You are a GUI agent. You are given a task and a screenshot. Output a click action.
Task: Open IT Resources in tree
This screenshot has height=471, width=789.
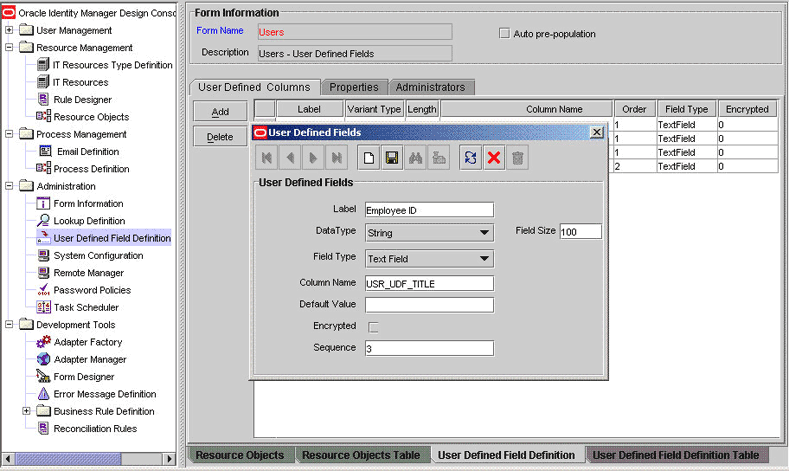pyautogui.click(x=81, y=82)
